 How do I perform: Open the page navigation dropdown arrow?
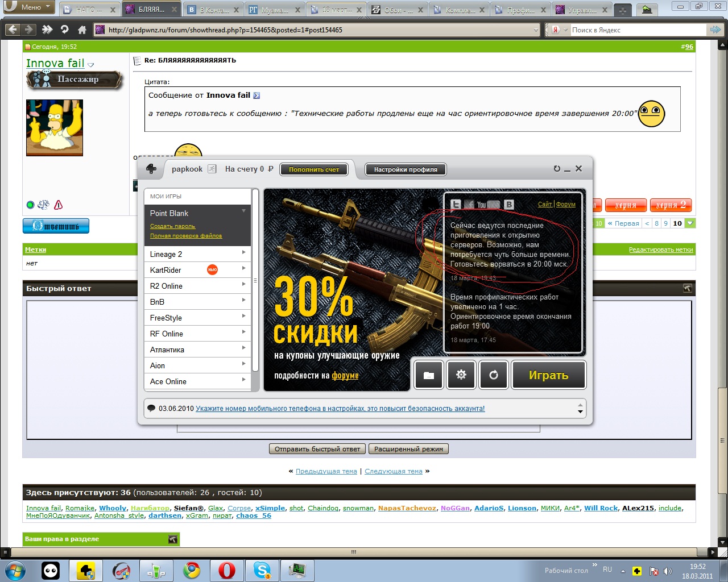pyautogui.click(x=690, y=223)
